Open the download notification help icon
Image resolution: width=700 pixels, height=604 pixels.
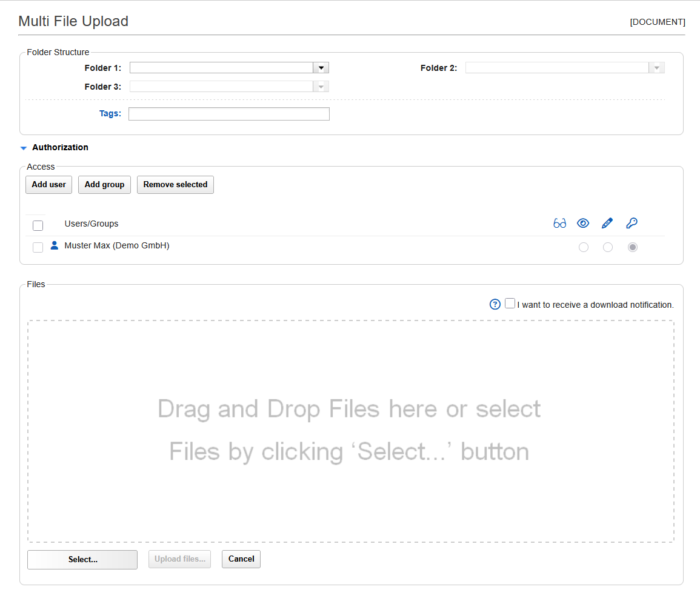(495, 304)
